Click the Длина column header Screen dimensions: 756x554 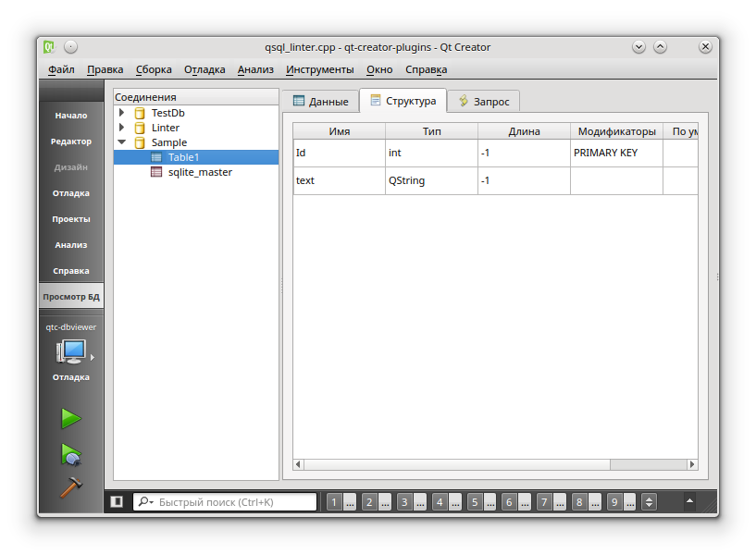tap(524, 131)
